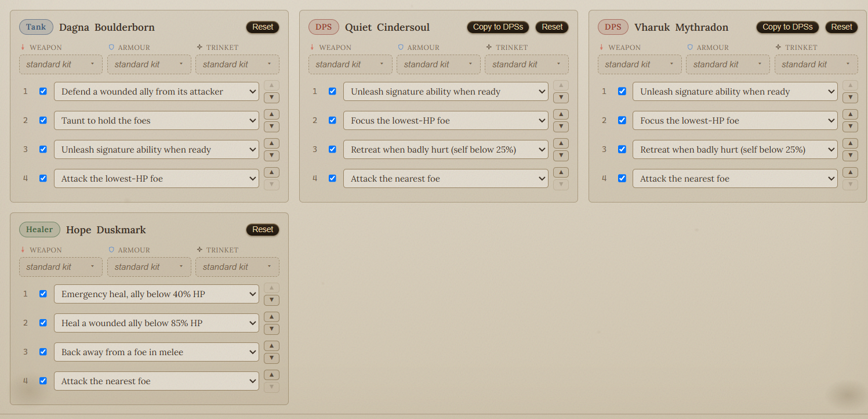
Task: Copy Vharuk Mythradon's setup to DPSs
Action: pyautogui.click(x=787, y=27)
